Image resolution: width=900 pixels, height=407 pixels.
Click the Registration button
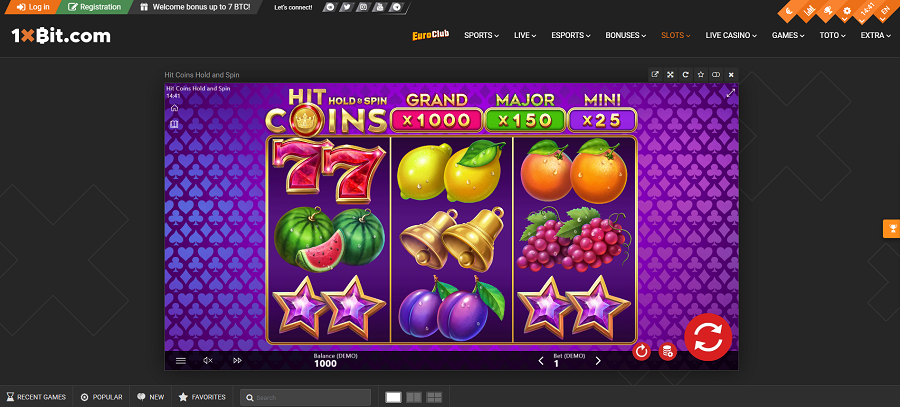(x=95, y=7)
